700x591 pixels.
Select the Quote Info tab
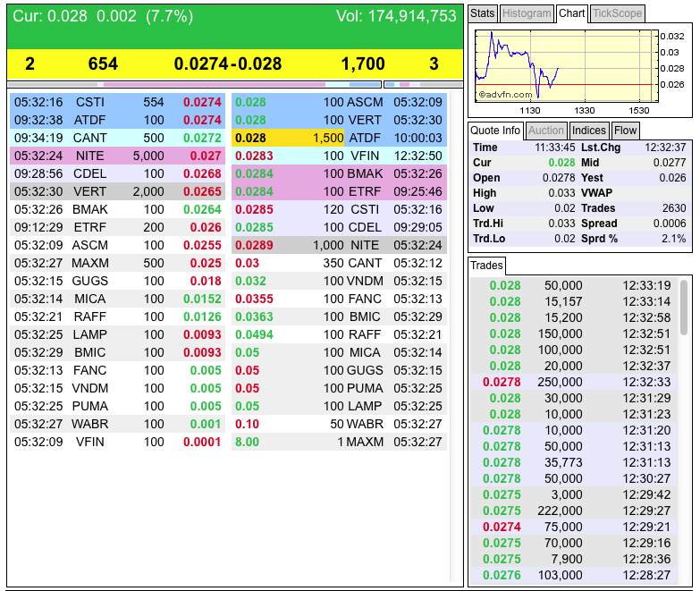tap(495, 131)
